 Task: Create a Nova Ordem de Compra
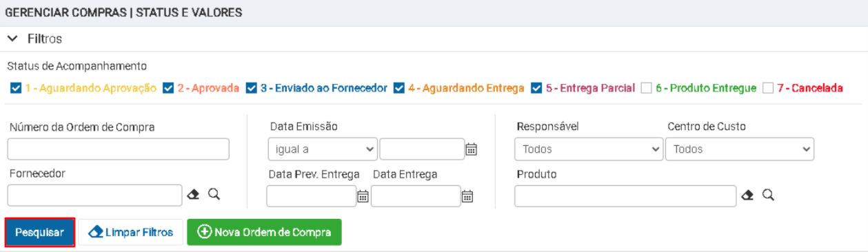point(264,233)
